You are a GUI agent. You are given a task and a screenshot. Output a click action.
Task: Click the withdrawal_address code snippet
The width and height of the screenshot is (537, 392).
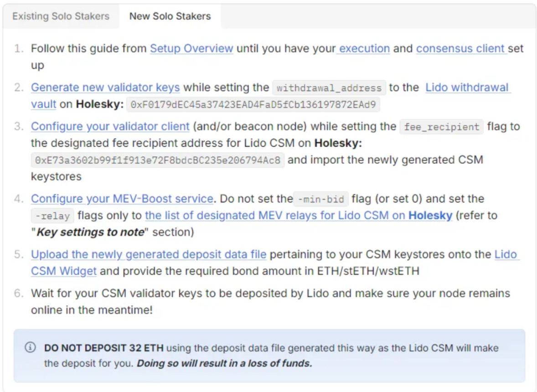[329, 88]
